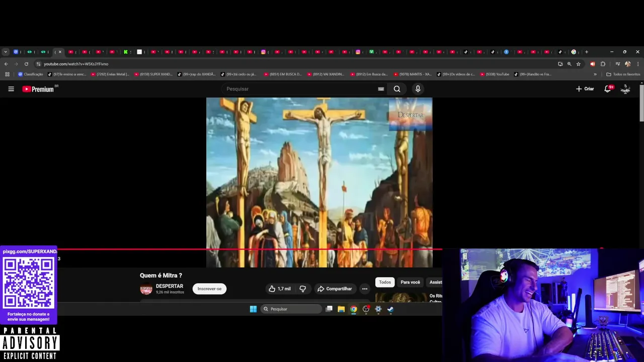Open the on-screen keyboard icon in search box

381,89
